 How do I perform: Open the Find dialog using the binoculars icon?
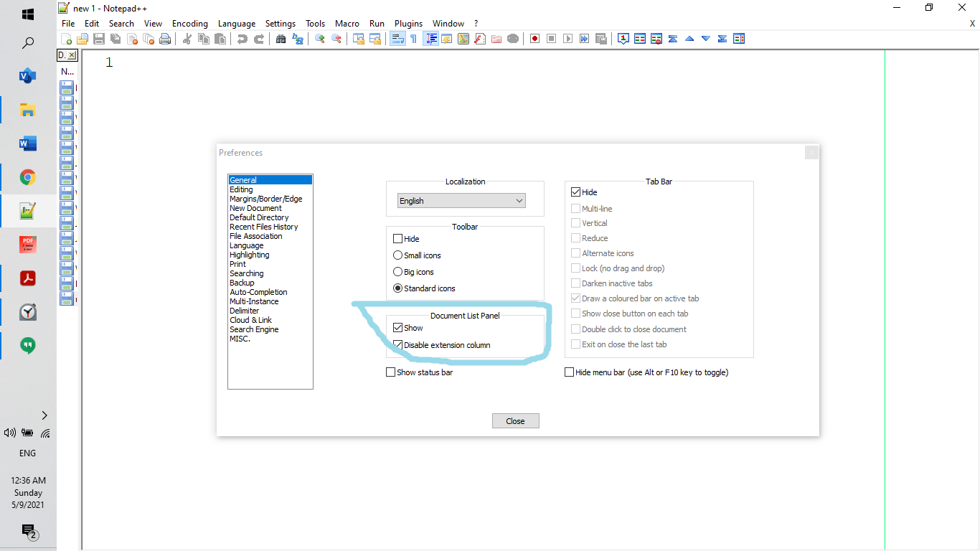(281, 38)
